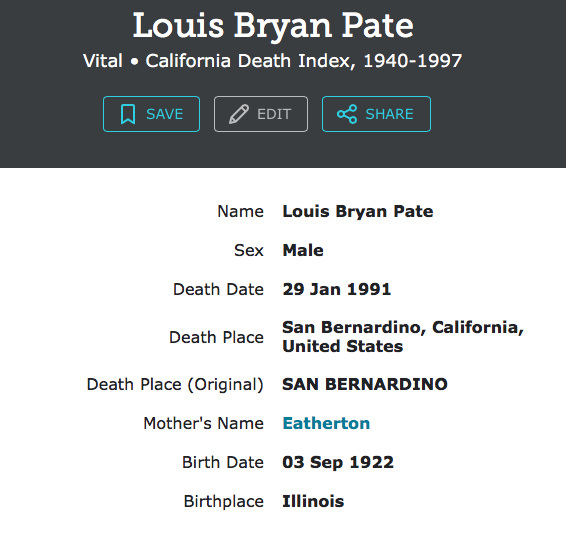Screen dimensions: 566x546
Task: Click the SHARE text label
Action: [389, 114]
